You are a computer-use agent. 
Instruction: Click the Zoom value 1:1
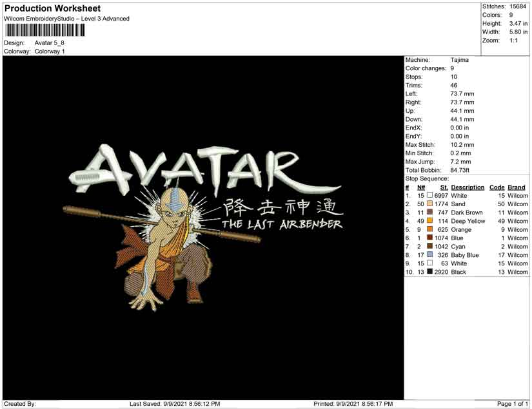514,41
